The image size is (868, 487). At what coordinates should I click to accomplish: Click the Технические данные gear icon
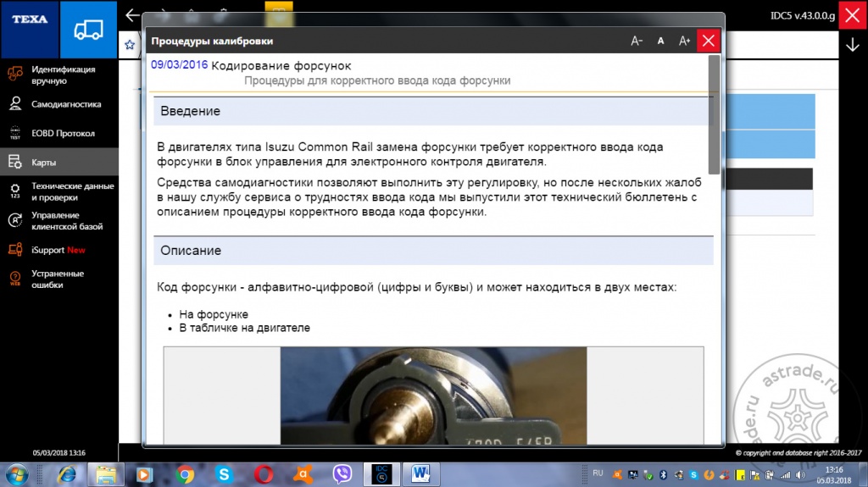[x=15, y=191]
